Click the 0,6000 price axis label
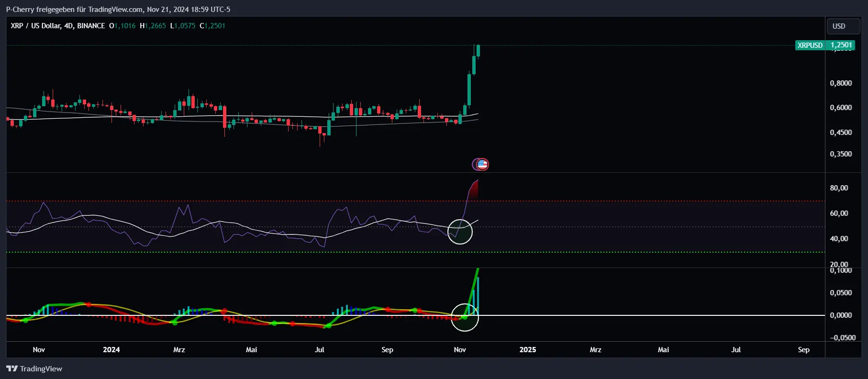The width and height of the screenshot is (868, 379). coord(841,108)
